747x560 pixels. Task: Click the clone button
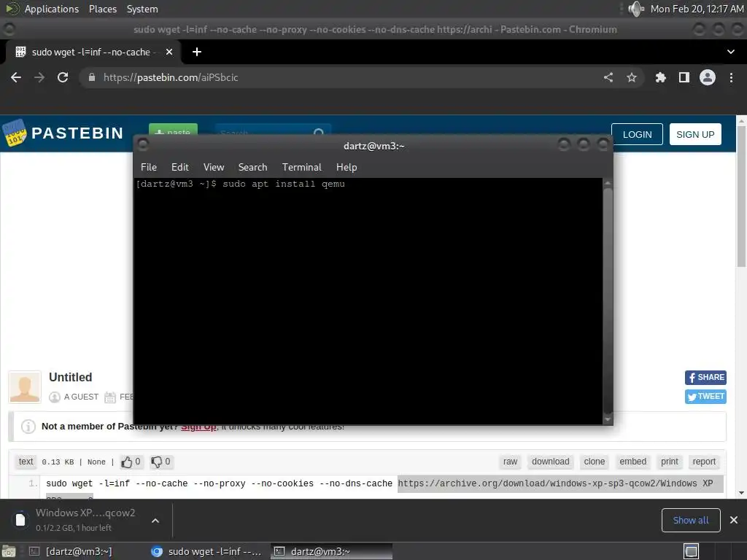(594, 462)
